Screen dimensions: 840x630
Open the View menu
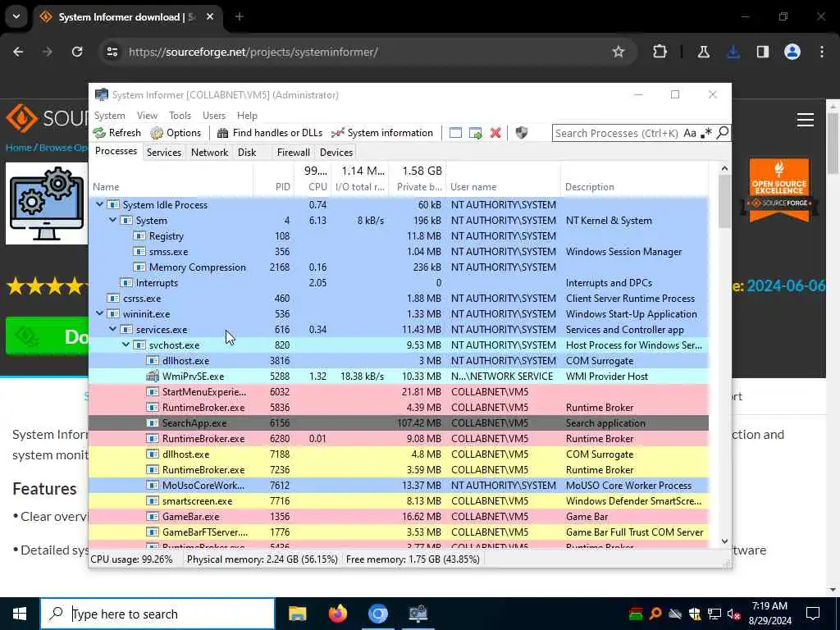coord(147,115)
